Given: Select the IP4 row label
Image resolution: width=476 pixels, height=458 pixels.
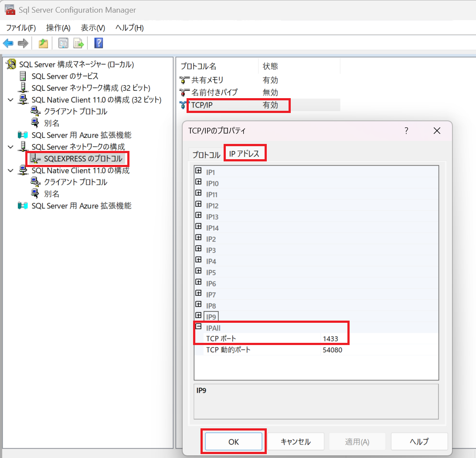Looking at the screenshot, I should (211, 262).
